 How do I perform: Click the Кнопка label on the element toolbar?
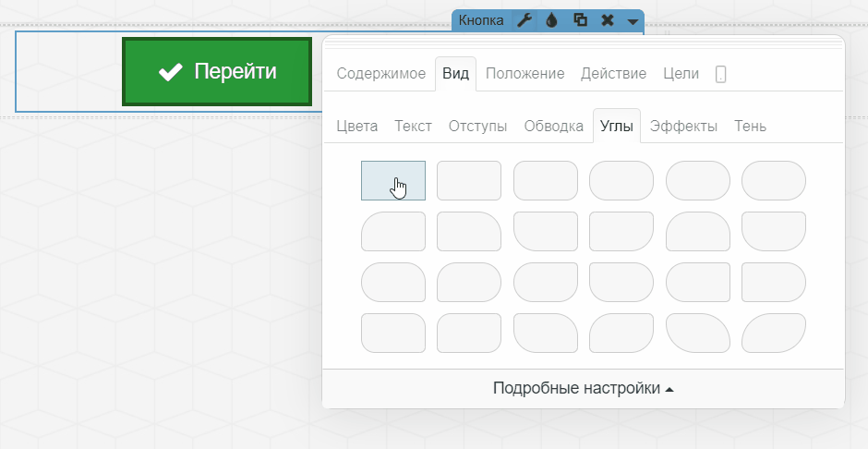coord(481,20)
